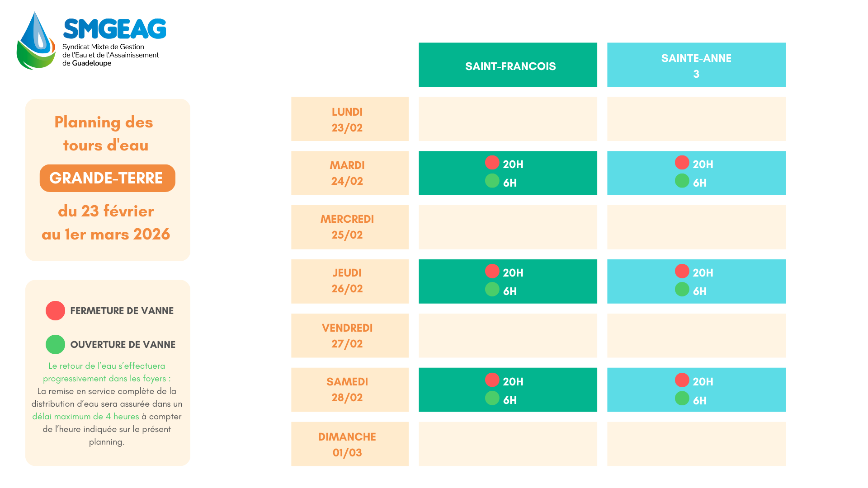Click empty Saint-Francois cell for Monday

[x=508, y=119]
